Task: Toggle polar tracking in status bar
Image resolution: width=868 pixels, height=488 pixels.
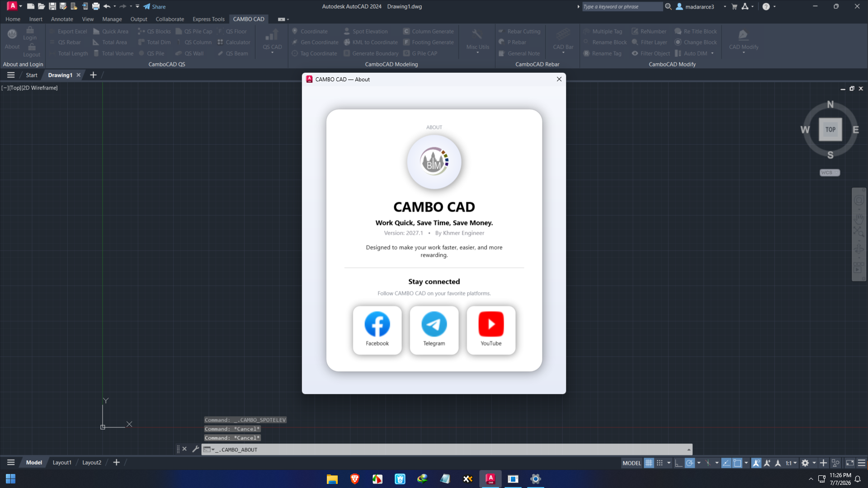Action: pyautogui.click(x=689, y=463)
